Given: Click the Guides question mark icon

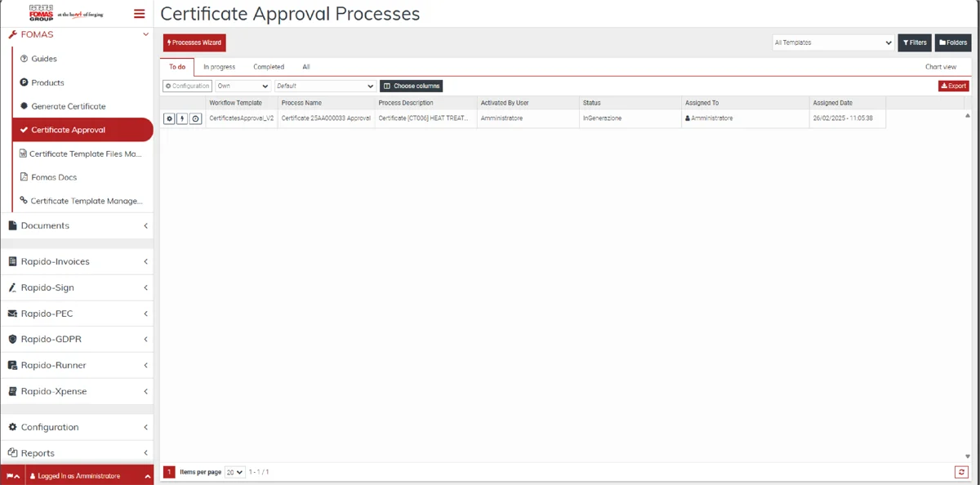Looking at the screenshot, I should (x=24, y=59).
